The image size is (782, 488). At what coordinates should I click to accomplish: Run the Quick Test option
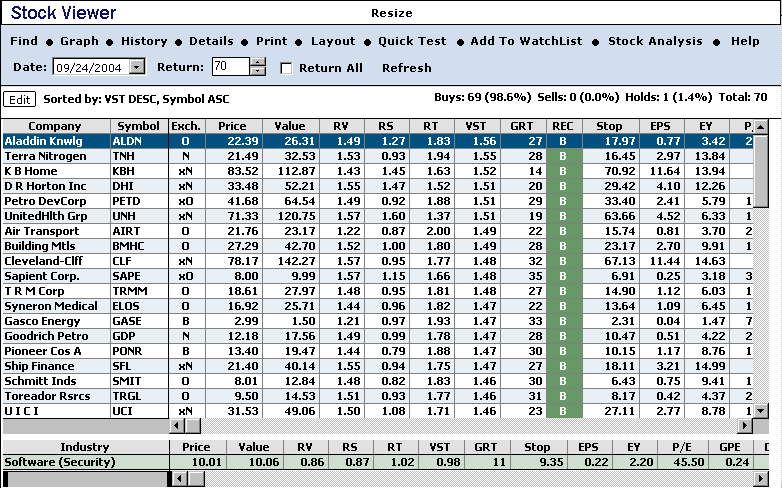(x=412, y=41)
